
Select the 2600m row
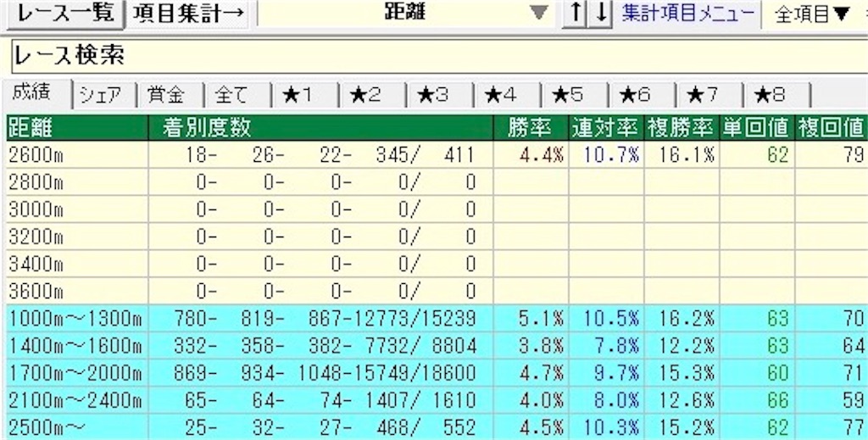pos(437,155)
